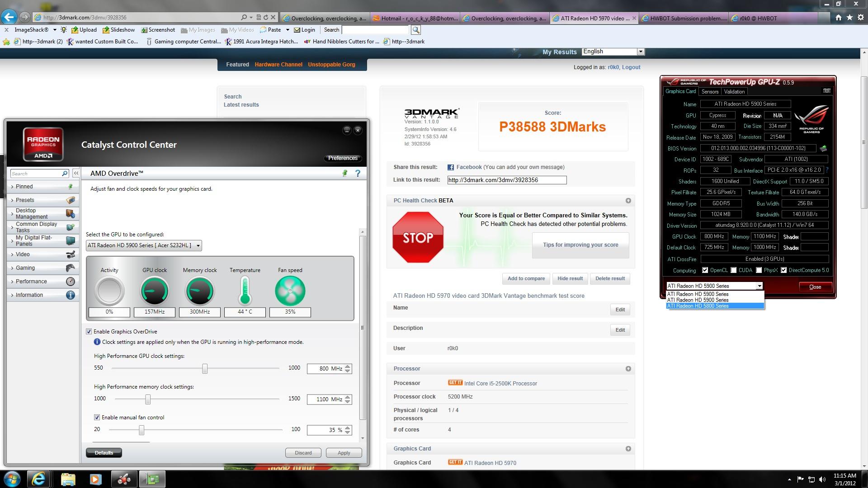The width and height of the screenshot is (868, 488).
Task: Click the Logout link
Action: 631,67
